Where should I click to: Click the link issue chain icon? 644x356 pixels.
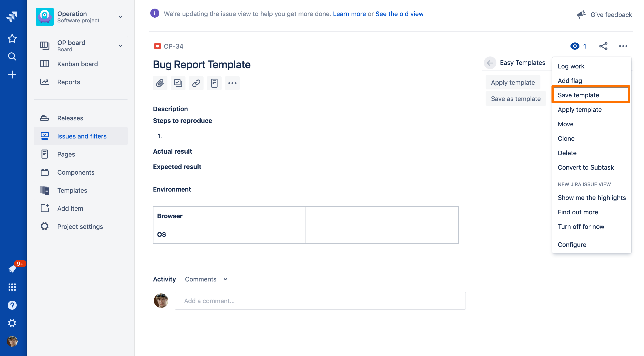pyautogui.click(x=196, y=83)
